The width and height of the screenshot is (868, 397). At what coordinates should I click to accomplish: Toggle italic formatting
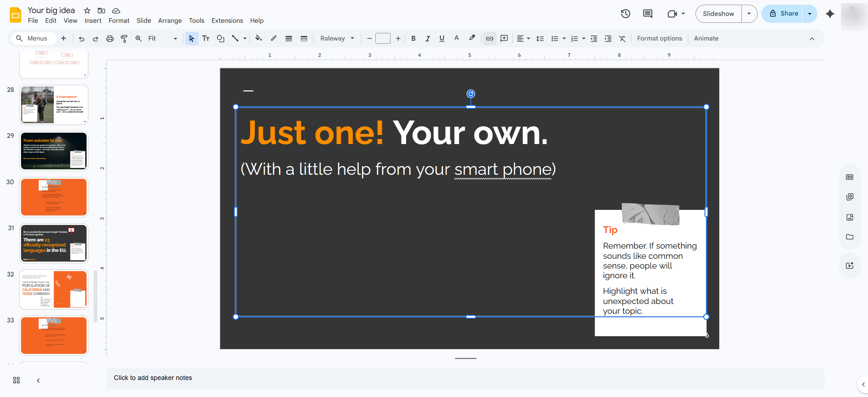[x=427, y=38]
